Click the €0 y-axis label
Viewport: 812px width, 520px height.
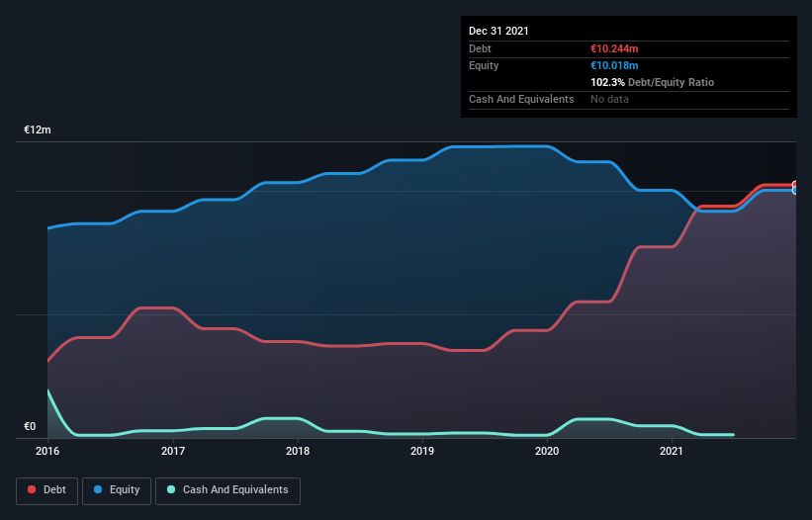[x=30, y=426]
